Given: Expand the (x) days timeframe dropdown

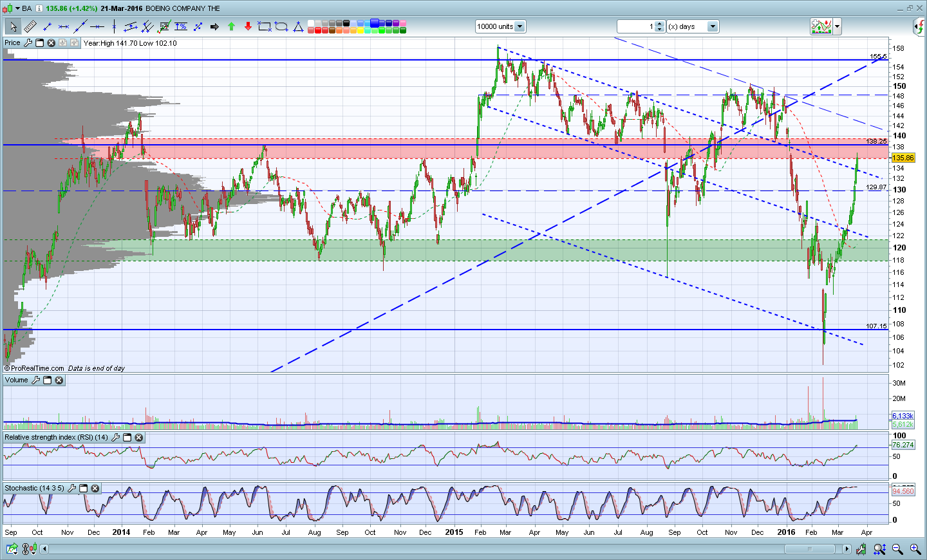Looking at the screenshot, I should (712, 26).
